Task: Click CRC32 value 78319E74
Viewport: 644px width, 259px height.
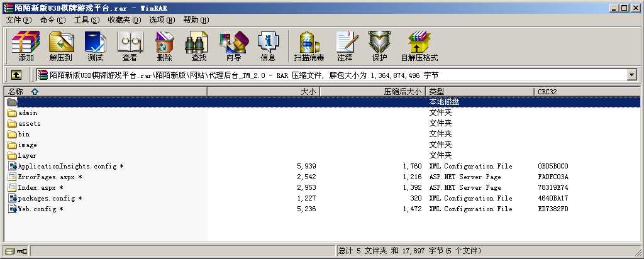Action: [x=553, y=187]
